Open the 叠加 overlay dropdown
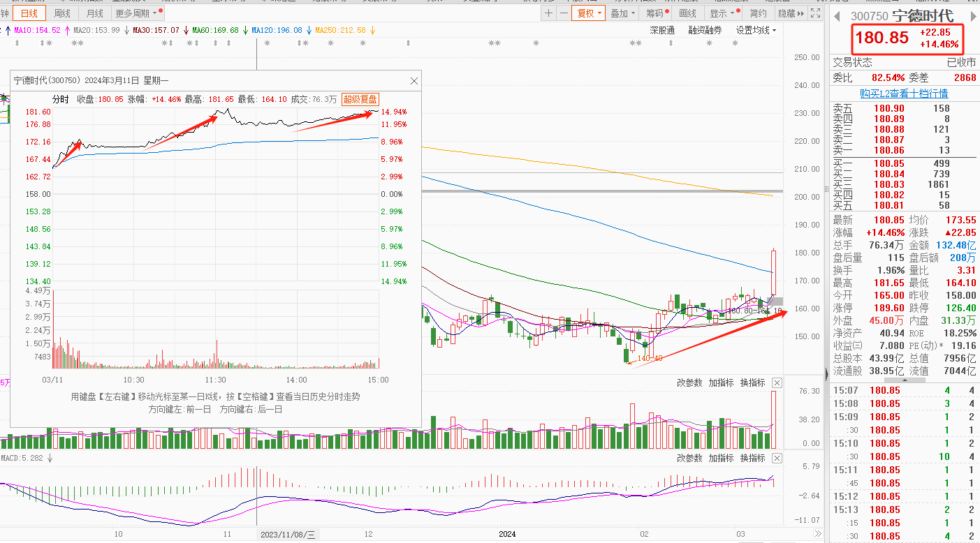Viewport: 980px width, 543px height. pyautogui.click(x=623, y=13)
